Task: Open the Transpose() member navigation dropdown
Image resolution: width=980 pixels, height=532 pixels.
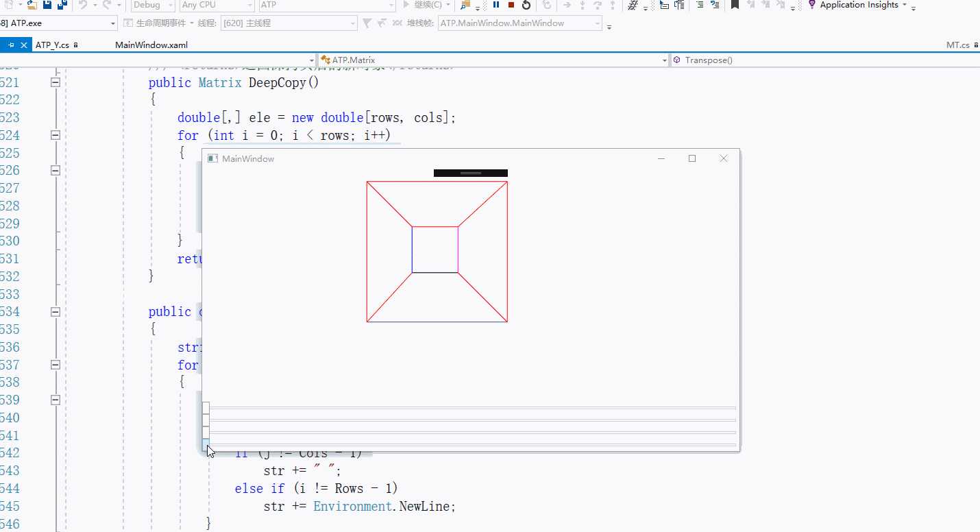Action: 824,60
